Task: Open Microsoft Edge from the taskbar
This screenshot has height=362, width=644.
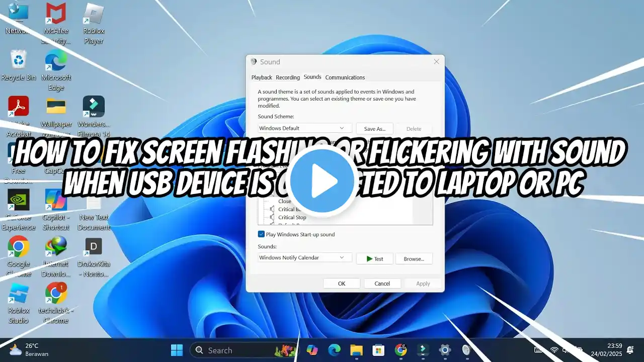Action: click(334, 350)
